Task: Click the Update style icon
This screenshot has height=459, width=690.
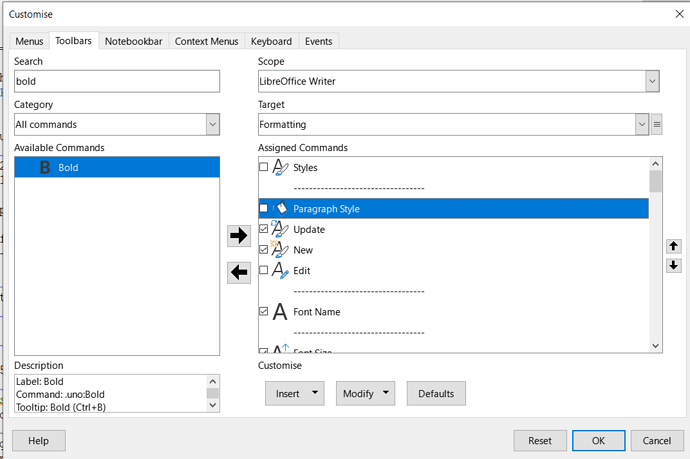Action: 280,229
